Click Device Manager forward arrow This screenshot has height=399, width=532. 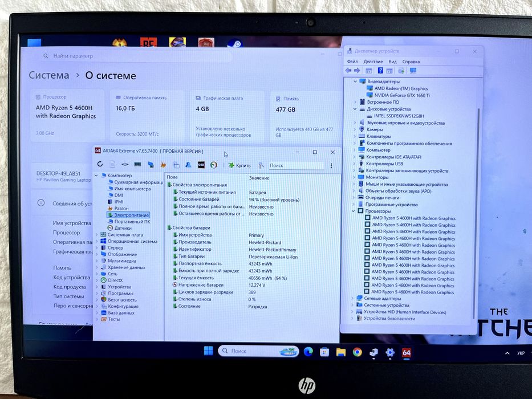point(357,70)
